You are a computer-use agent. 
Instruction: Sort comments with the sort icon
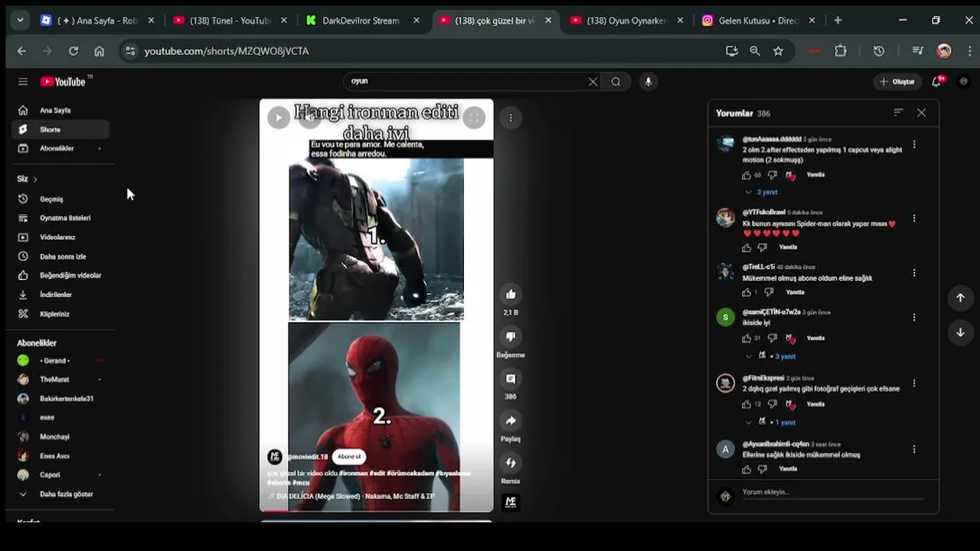898,112
